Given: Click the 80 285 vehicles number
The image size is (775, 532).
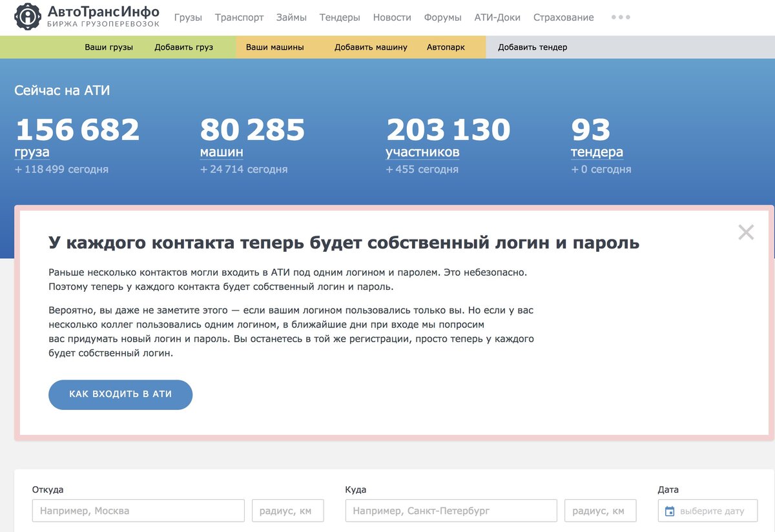Looking at the screenshot, I should tap(253, 129).
